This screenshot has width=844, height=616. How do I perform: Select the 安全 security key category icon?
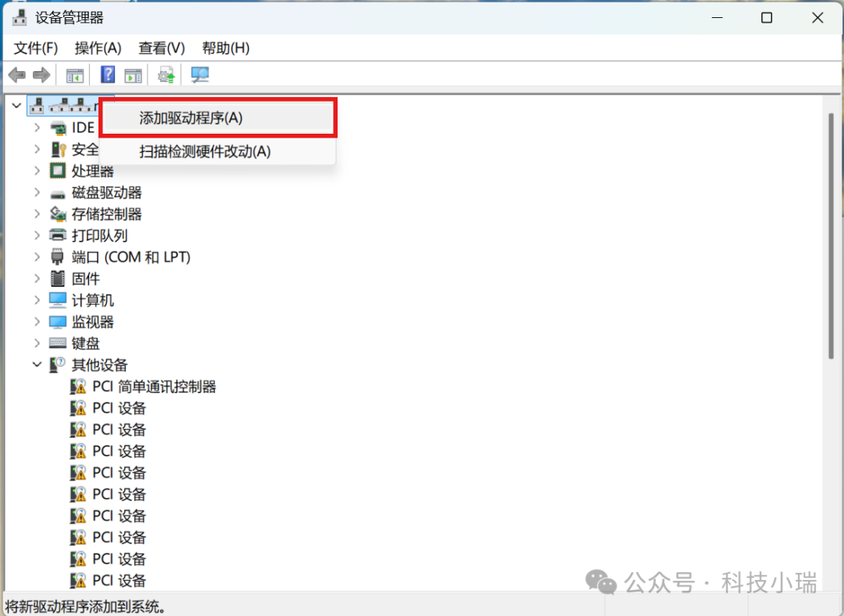[x=58, y=149]
